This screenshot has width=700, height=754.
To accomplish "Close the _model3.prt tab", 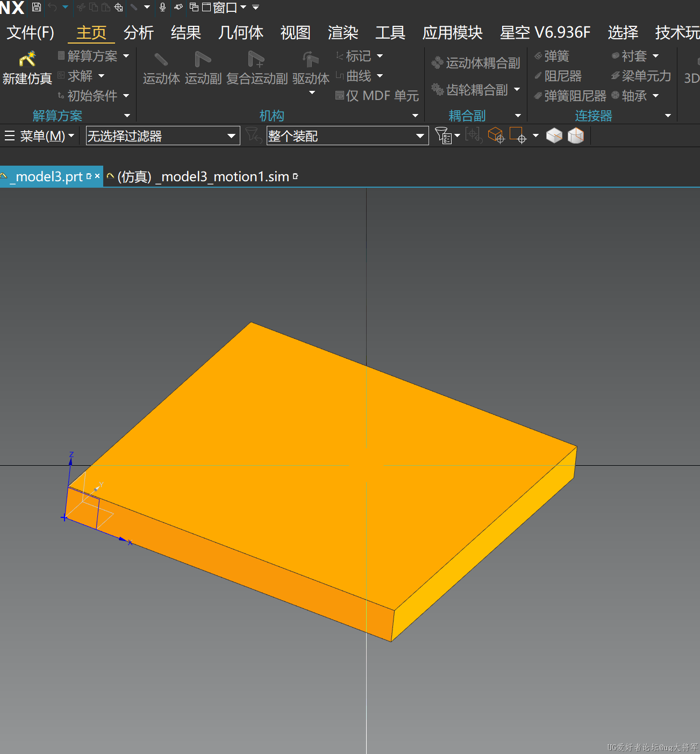I will coord(97,176).
